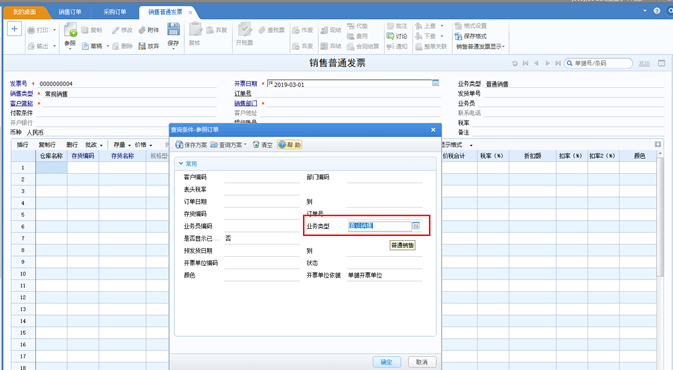Click the 下查 trace-down button

(425, 36)
